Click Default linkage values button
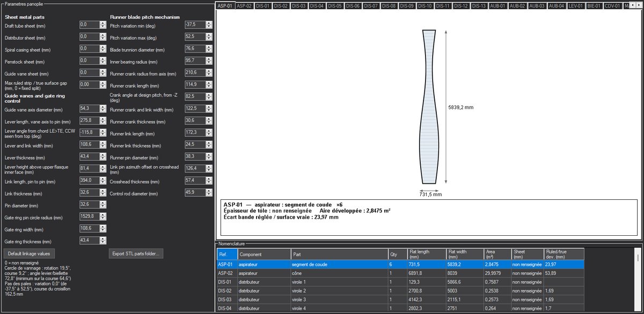644x314 pixels. [x=30, y=253]
